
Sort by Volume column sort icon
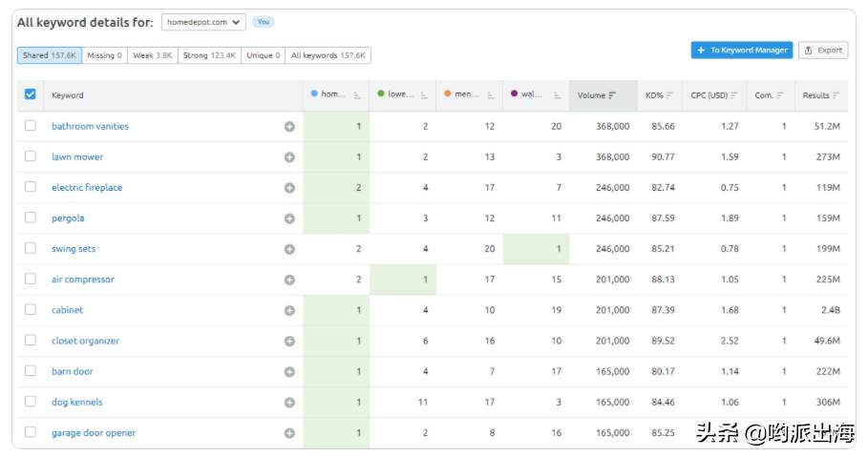tap(612, 95)
